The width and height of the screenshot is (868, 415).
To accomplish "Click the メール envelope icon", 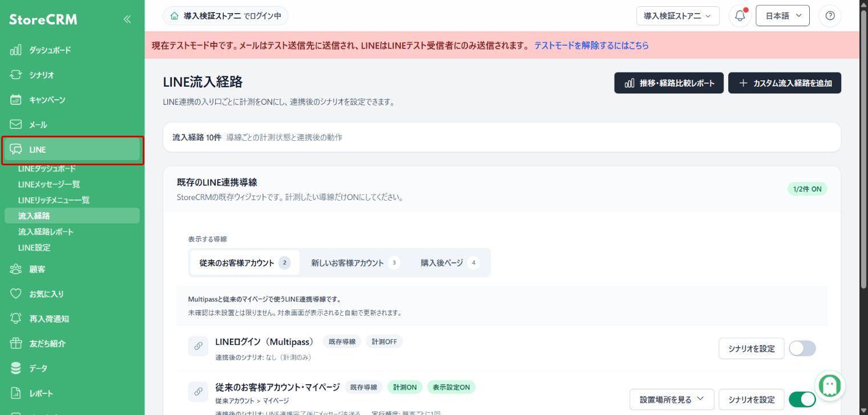I will pyautogui.click(x=16, y=124).
